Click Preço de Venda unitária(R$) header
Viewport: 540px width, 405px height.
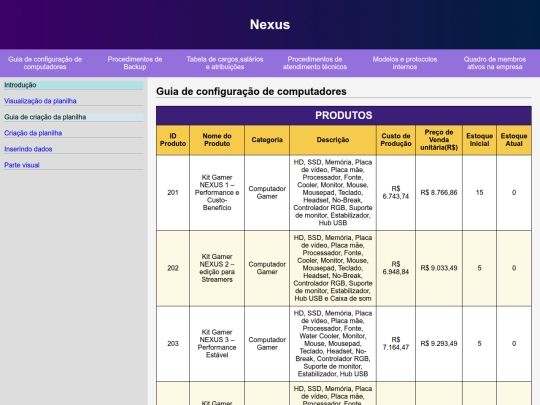pos(439,140)
